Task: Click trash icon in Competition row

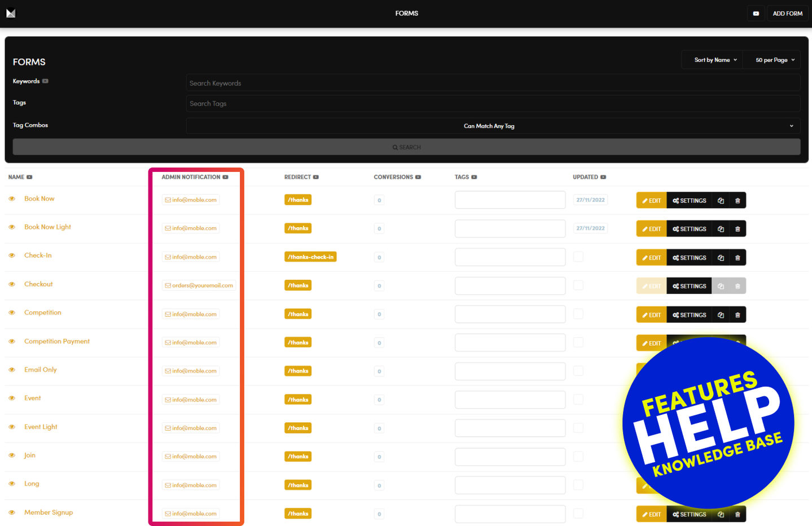Action: point(737,315)
